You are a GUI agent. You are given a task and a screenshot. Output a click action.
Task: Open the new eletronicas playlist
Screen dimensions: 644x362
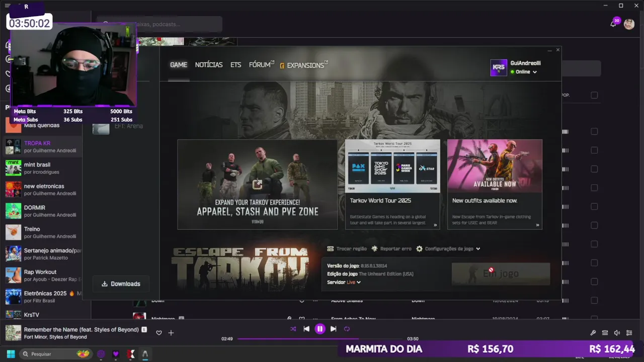pos(43,190)
